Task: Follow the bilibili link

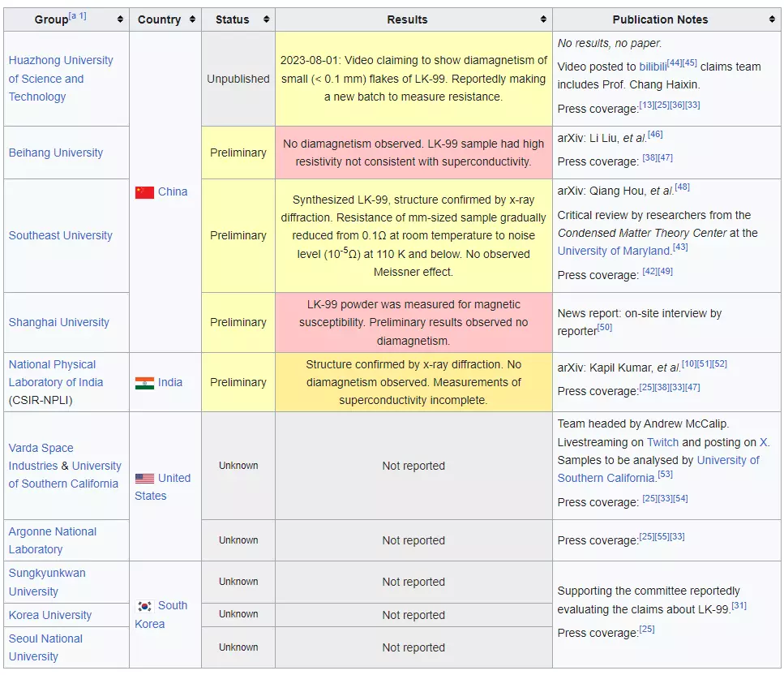Action: coord(652,67)
